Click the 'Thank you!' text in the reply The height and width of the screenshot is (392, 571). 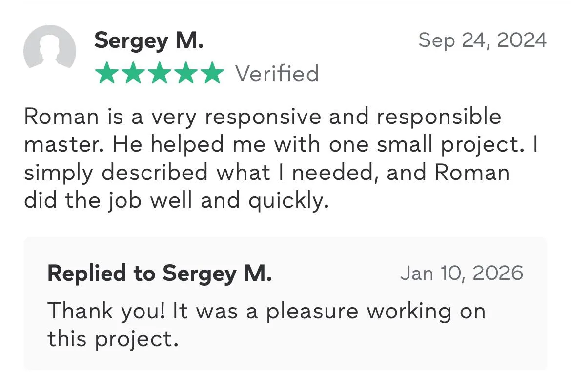105,311
